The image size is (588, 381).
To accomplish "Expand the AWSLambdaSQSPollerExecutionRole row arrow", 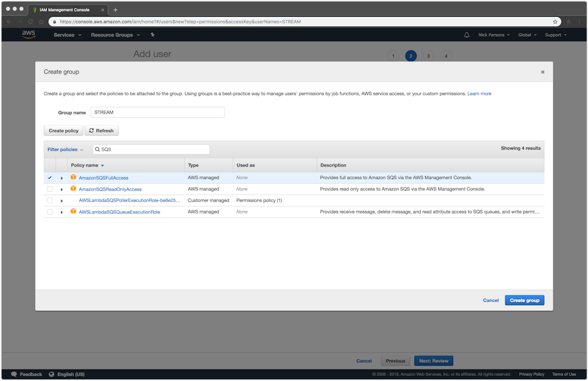I will (62, 201).
